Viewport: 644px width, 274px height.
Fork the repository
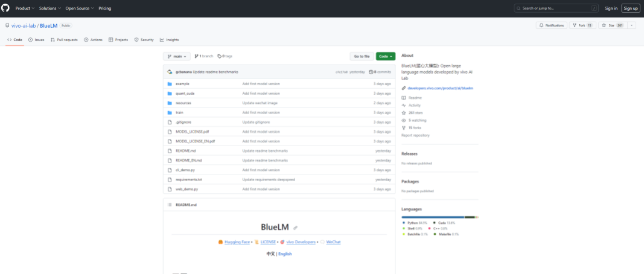click(583, 25)
